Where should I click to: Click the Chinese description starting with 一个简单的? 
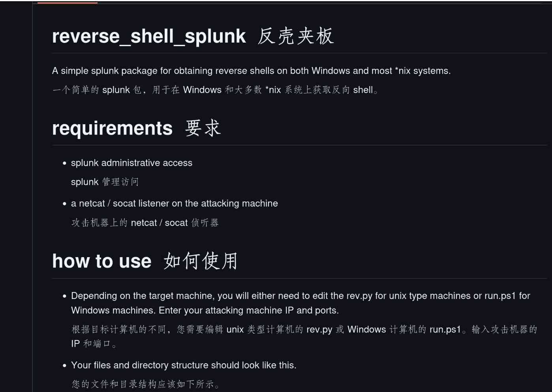coord(215,90)
